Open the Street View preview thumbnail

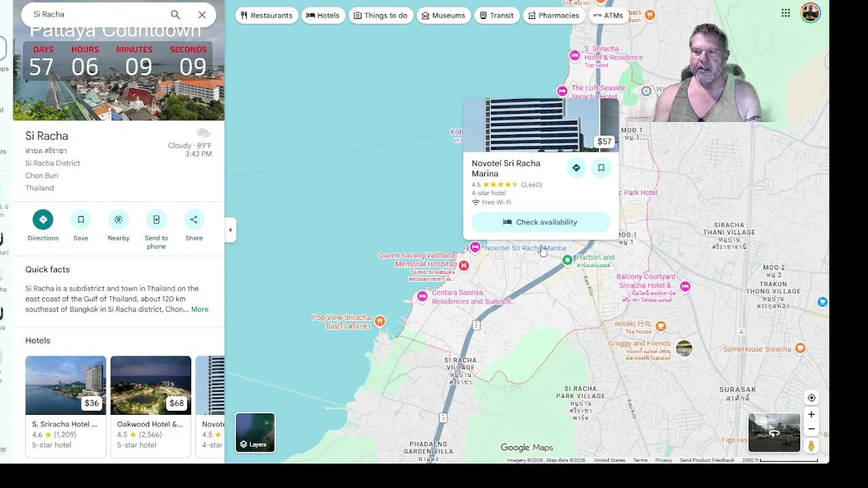tap(774, 432)
